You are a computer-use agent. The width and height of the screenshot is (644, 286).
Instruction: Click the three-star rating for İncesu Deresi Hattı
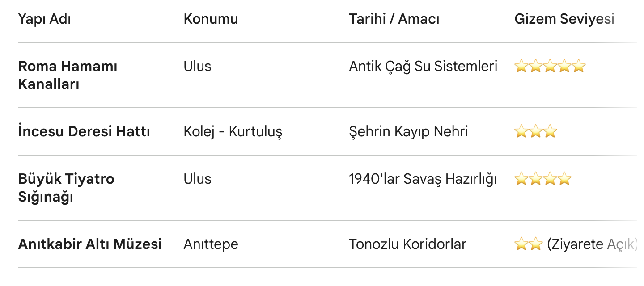[x=535, y=132]
